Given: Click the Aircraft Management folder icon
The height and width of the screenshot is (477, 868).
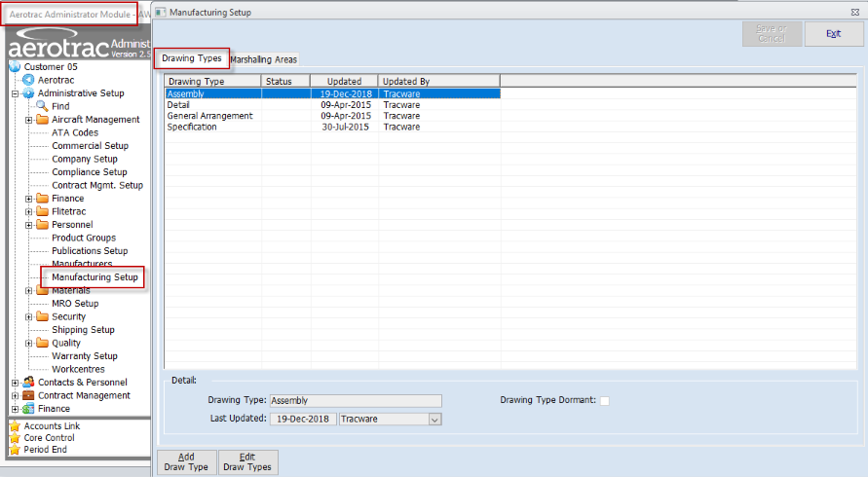Looking at the screenshot, I should 42,120.
